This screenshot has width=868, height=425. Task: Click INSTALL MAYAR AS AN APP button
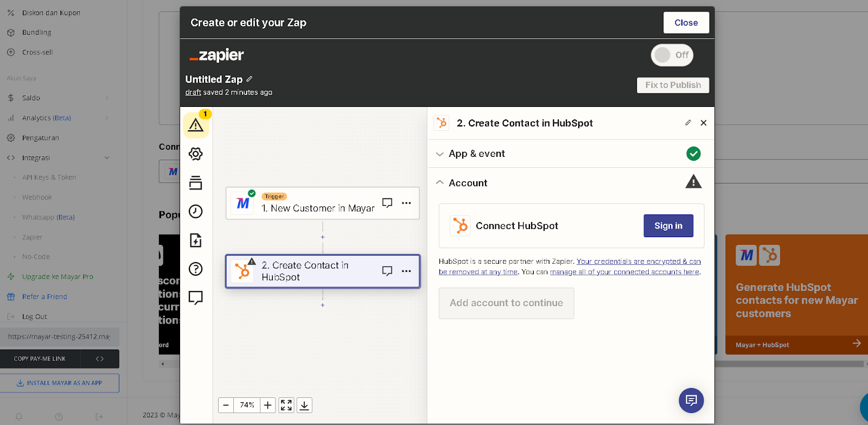pos(59,383)
